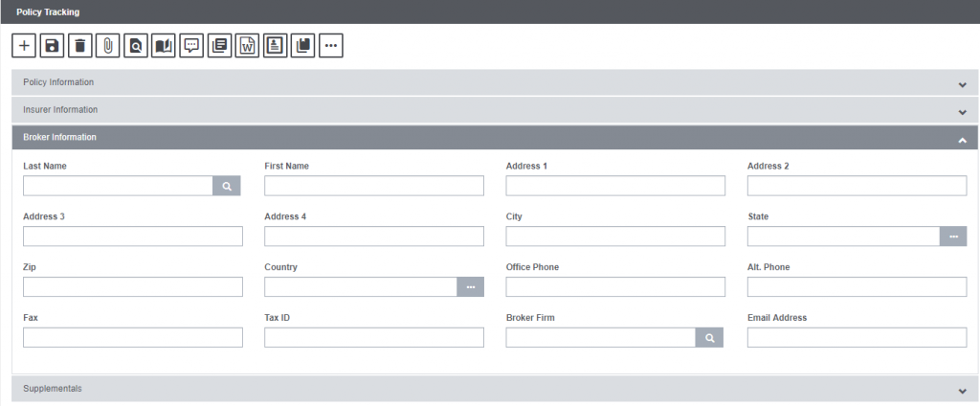The width and height of the screenshot is (980, 406).
Task: Click the Insurer Information section header label
Action: coord(60,109)
